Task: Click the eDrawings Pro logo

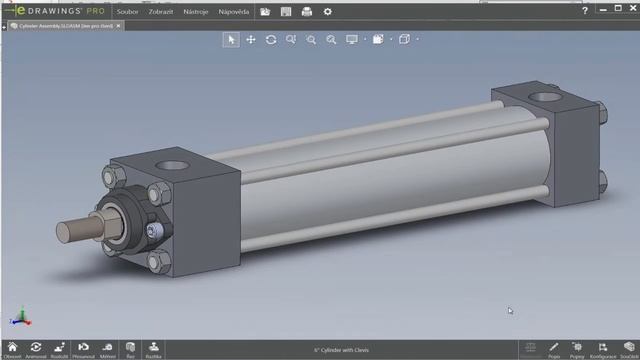Action: (x=55, y=11)
